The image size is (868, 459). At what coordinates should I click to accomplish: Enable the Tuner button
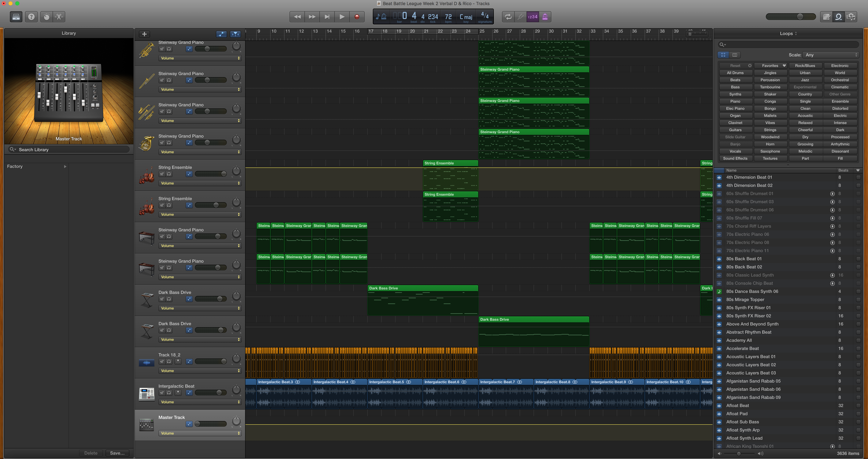[x=520, y=17]
